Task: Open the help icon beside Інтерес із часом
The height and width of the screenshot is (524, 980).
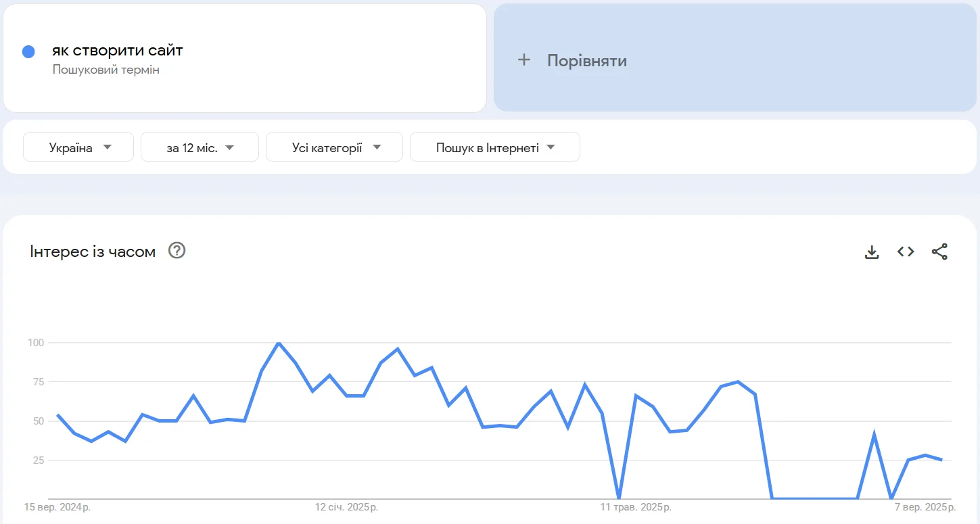Action: (177, 251)
